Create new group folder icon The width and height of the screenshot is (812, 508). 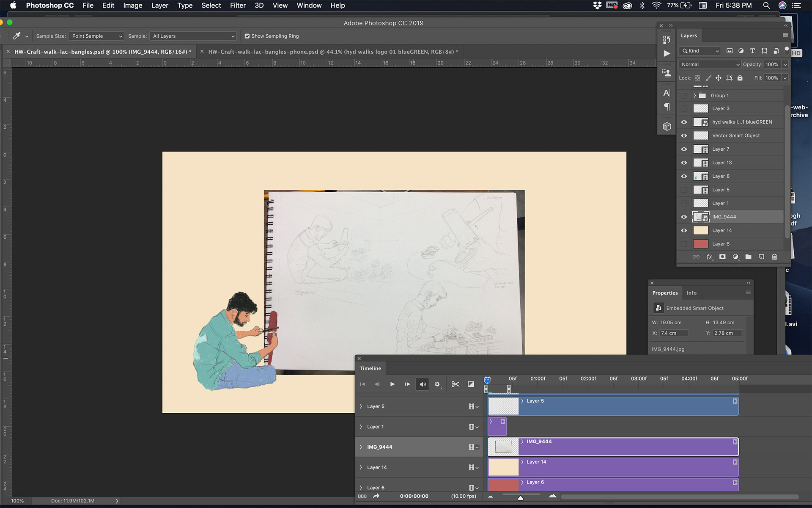click(x=748, y=257)
